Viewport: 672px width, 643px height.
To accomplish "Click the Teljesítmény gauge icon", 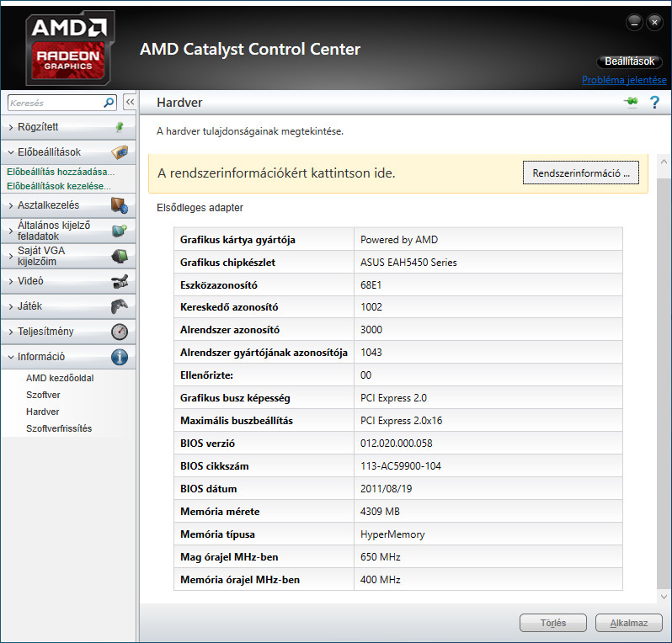I will click(120, 332).
